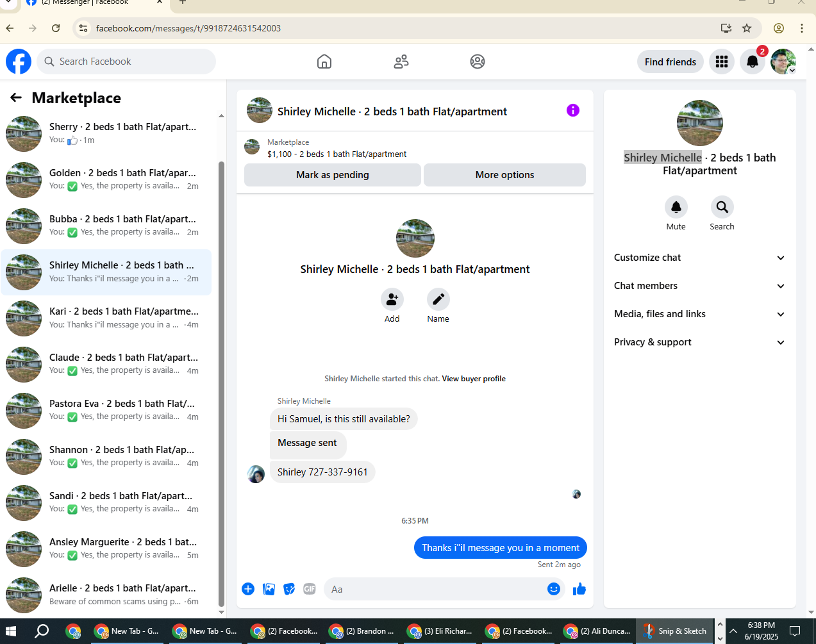Switch to Snip & Sketch in taskbar
The image size is (816, 644).
coord(675,631)
